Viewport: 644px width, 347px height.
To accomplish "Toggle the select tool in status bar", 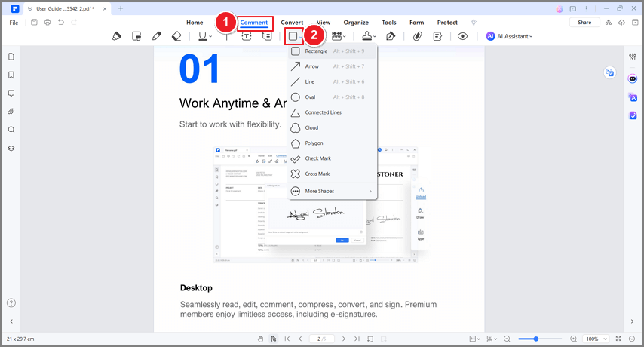I will 274,339.
